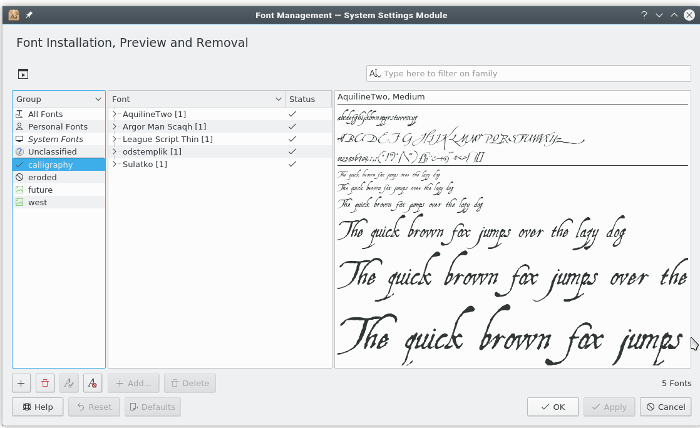Click the preview mode toggle icon

coord(22,74)
